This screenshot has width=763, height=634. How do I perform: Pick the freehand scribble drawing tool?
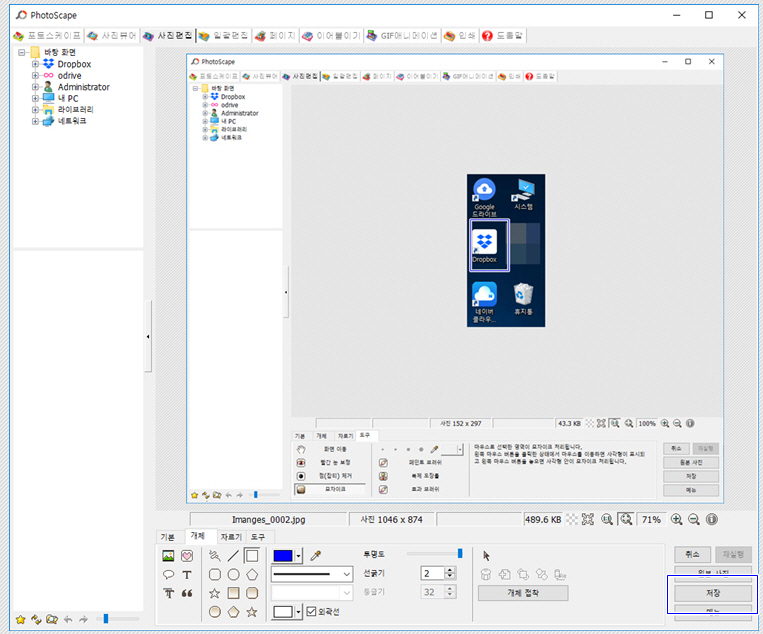[x=215, y=556]
